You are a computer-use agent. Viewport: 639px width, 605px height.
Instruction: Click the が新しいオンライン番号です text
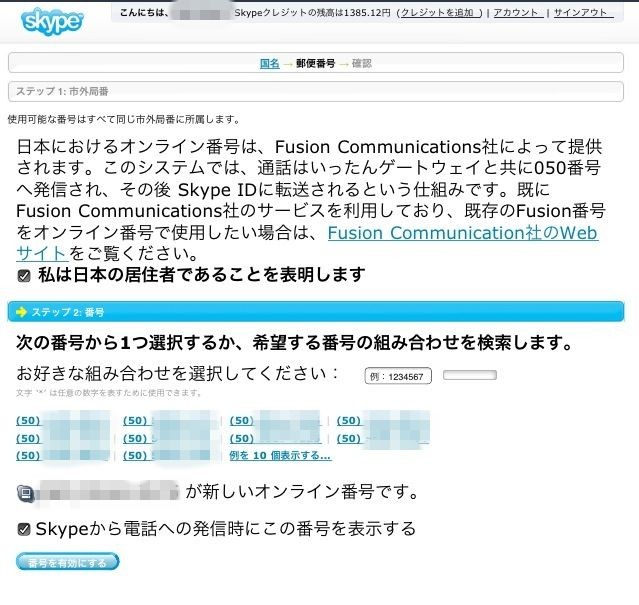click(302, 492)
